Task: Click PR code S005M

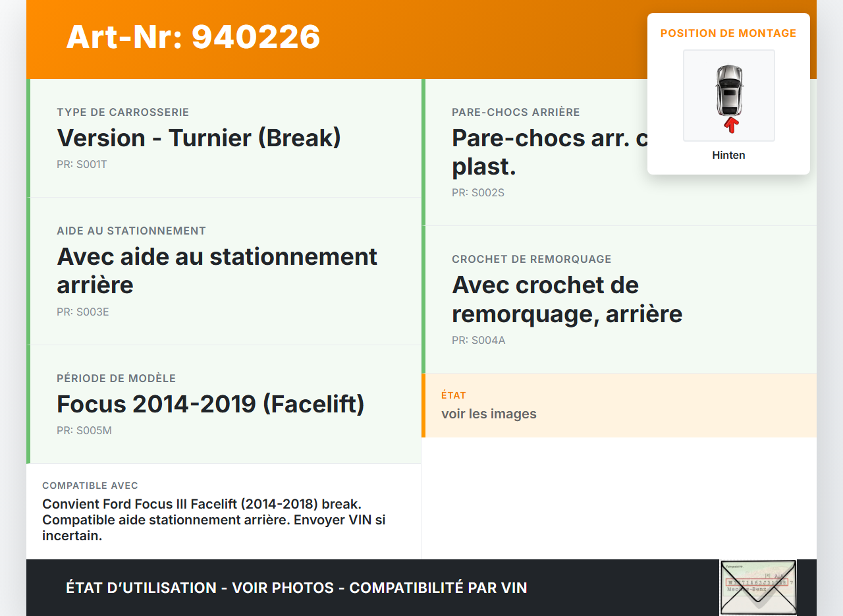Action: click(x=84, y=431)
